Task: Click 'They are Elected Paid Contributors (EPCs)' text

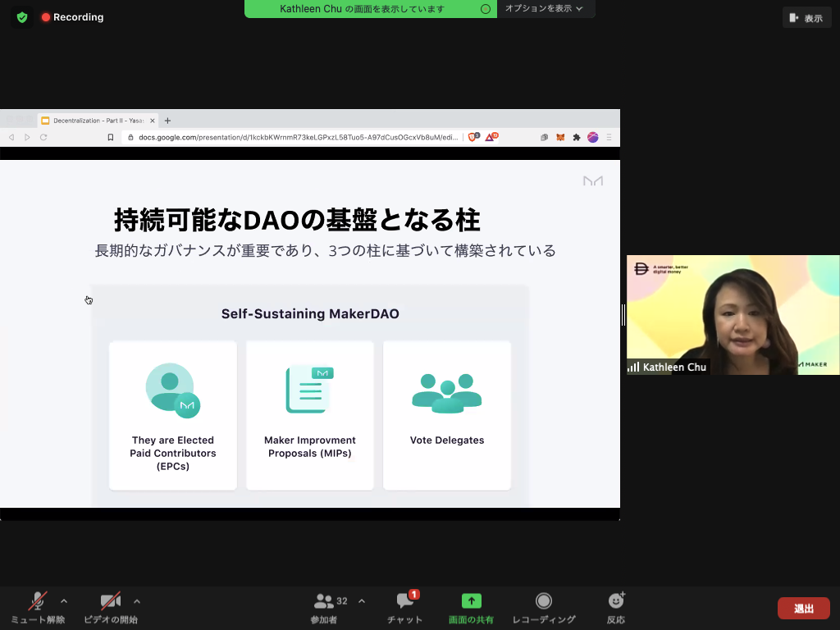Action: pyautogui.click(x=172, y=453)
